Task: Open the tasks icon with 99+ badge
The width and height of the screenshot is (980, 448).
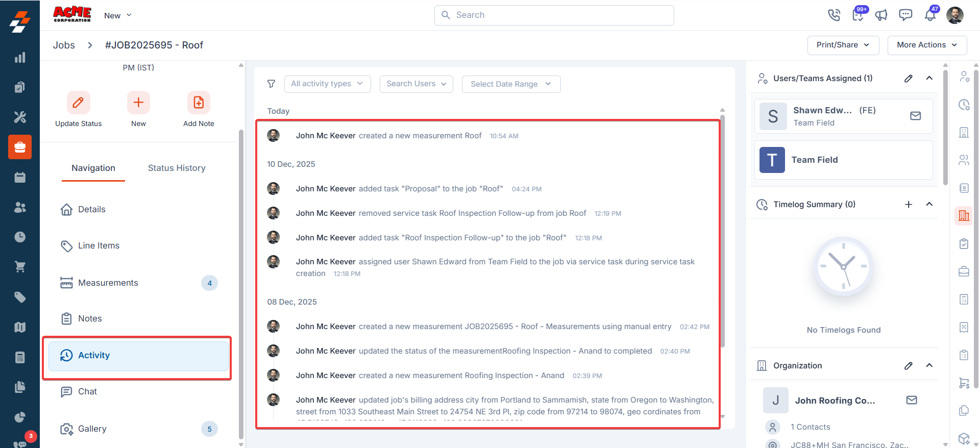Action: pos(859,14)
